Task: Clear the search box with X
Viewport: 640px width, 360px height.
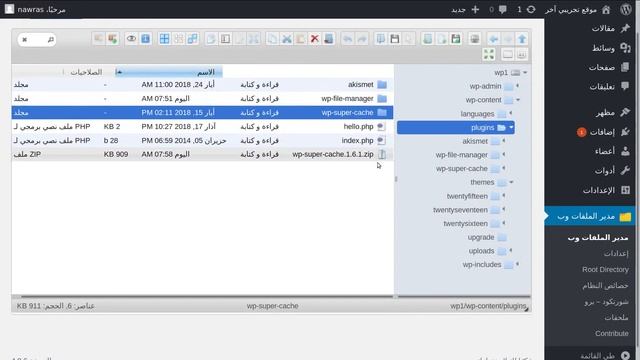Action: [24, 40]
